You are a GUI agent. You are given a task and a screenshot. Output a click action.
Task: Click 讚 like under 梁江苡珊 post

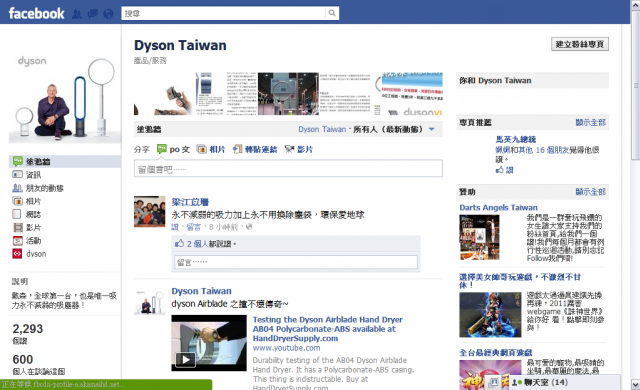point(175,227)
